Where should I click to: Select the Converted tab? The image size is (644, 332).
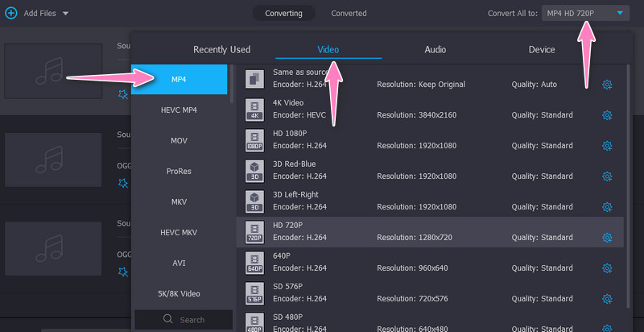tap(349, 14)
